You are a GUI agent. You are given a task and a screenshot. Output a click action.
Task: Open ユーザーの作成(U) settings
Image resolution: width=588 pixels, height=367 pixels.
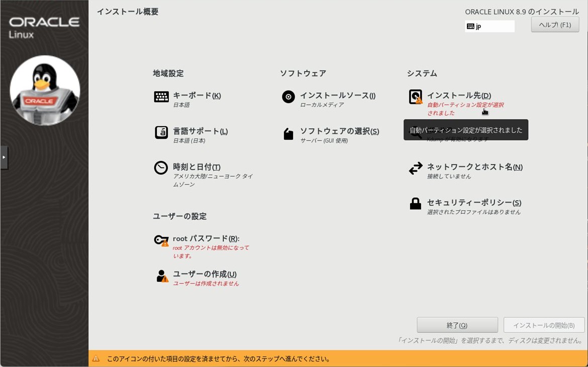(x=205, y=274)
